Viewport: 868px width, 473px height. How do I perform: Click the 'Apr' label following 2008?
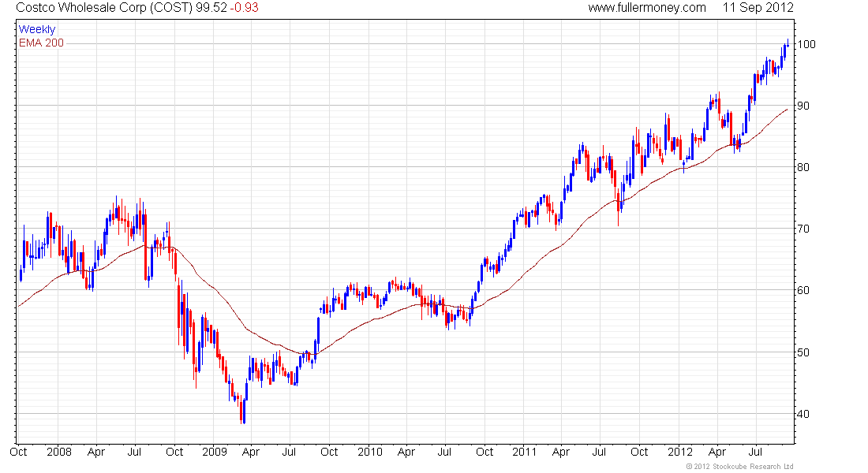click(x=96, y=452)
